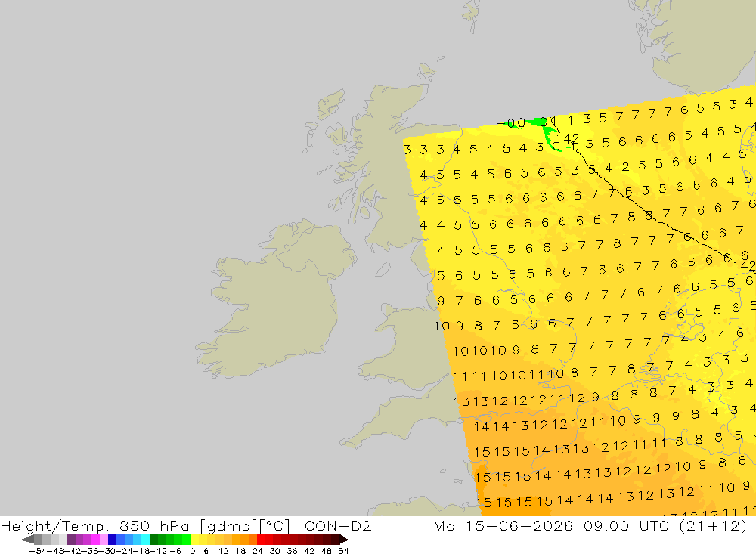
Task: Click the 'Height/Temp. 850 hPa' map title
Action: [x=94, y=525]
